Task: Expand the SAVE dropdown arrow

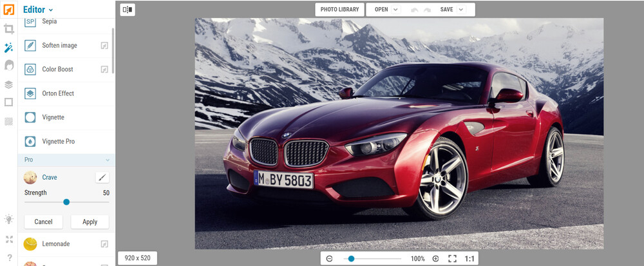Action: pos(461,10)
